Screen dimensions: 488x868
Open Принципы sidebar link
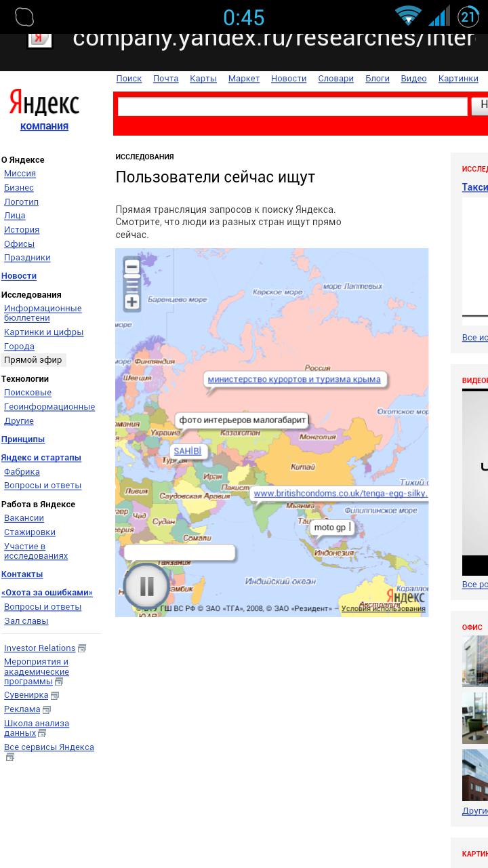[x=23, y=439]
